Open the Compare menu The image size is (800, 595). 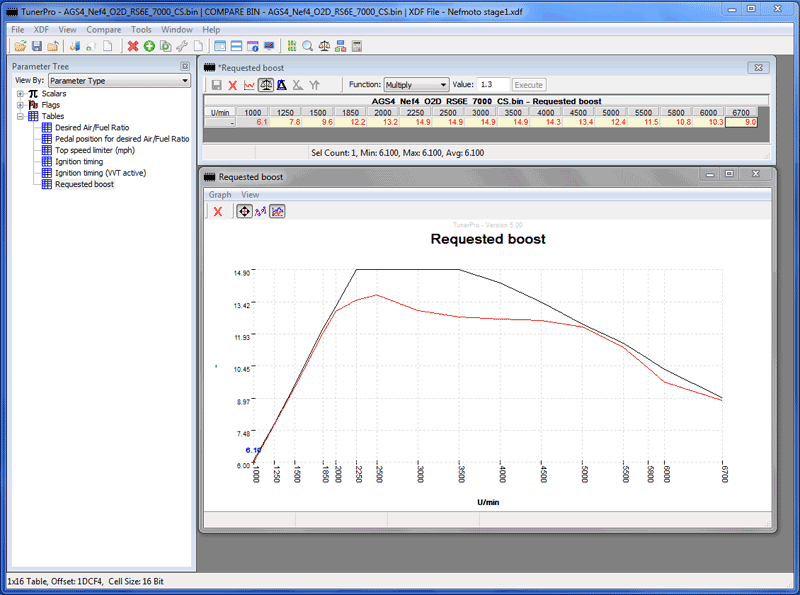pyautogui.click(x=104, y=30)
